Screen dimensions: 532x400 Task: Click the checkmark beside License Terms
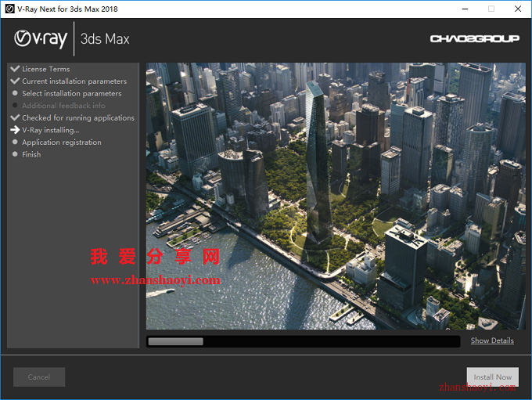pyautogui.click(x=15, y=69)
